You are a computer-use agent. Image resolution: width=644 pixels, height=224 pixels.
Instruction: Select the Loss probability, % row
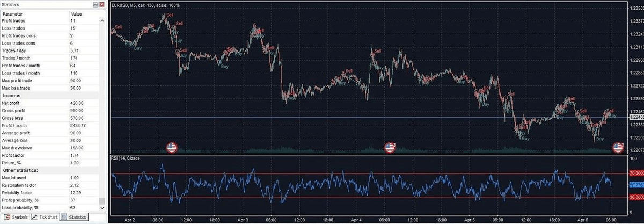[x=50, y=207]
